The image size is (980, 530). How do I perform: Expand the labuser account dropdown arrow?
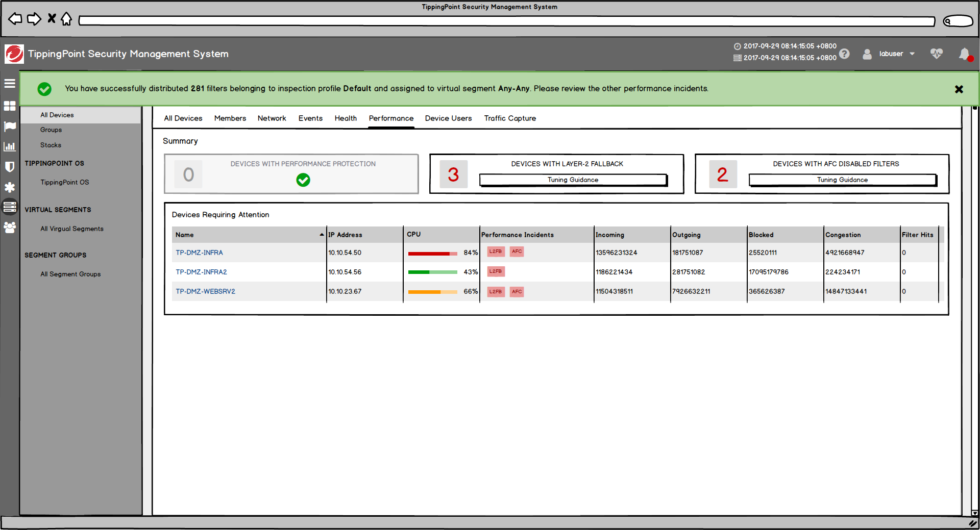(912, 54)
